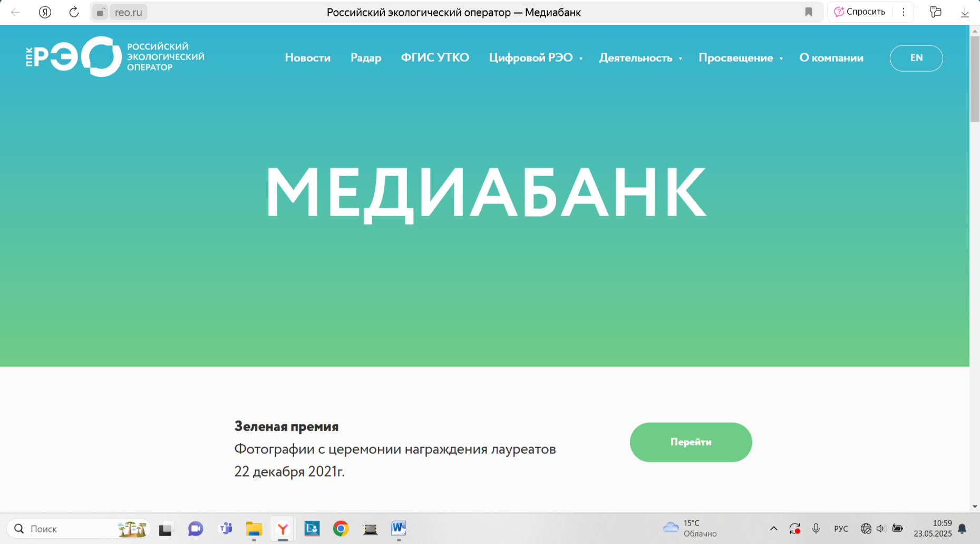Click the page scrollbar up arrow

pos(975,31)
